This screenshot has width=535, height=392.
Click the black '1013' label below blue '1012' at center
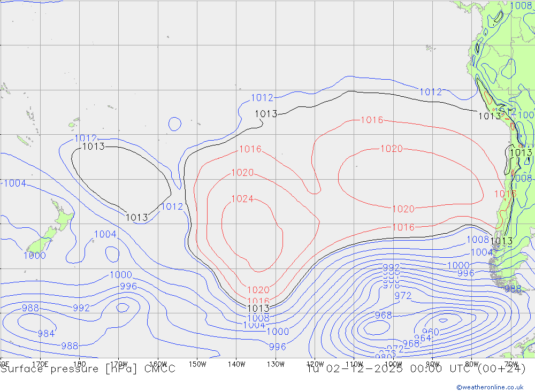click(x=266, y=113)
